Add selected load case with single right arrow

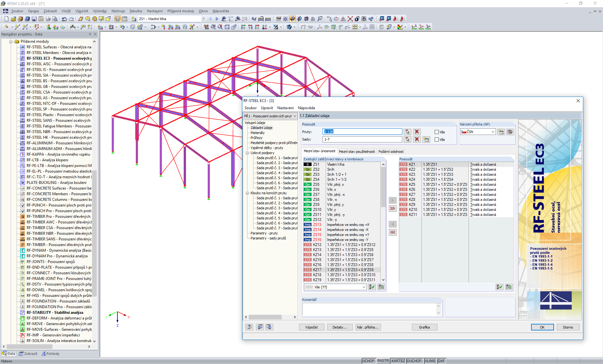[x=393, y=200]
